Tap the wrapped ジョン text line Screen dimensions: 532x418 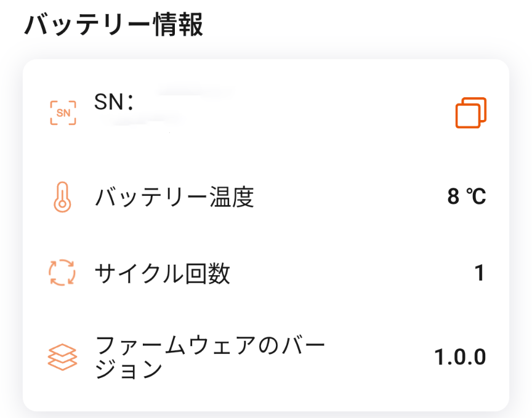click(129, 369)
